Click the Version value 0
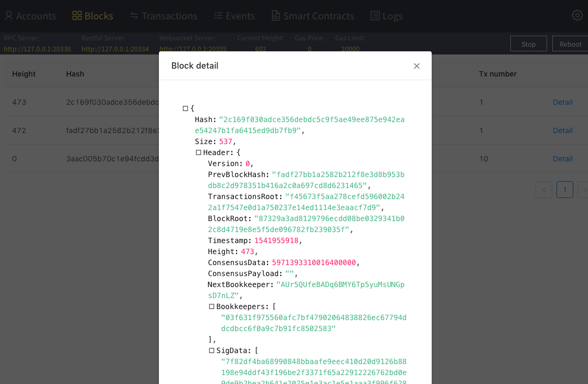This screenshot has height=384, width=588. [248, 164]
